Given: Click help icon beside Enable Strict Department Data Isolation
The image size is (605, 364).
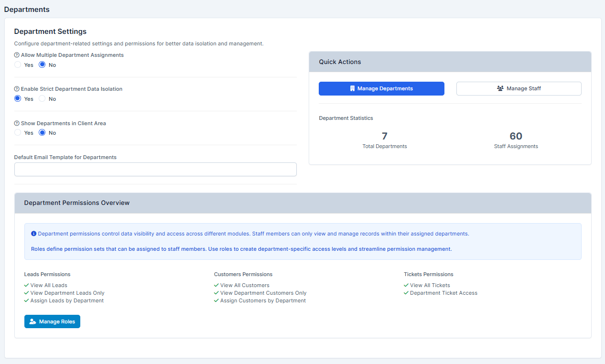Looking at the screenshot, I should [17, 89].
